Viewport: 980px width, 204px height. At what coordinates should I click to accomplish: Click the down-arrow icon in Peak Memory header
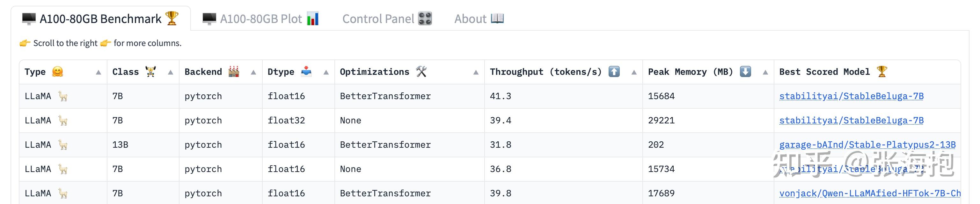(x=745, y=72)
